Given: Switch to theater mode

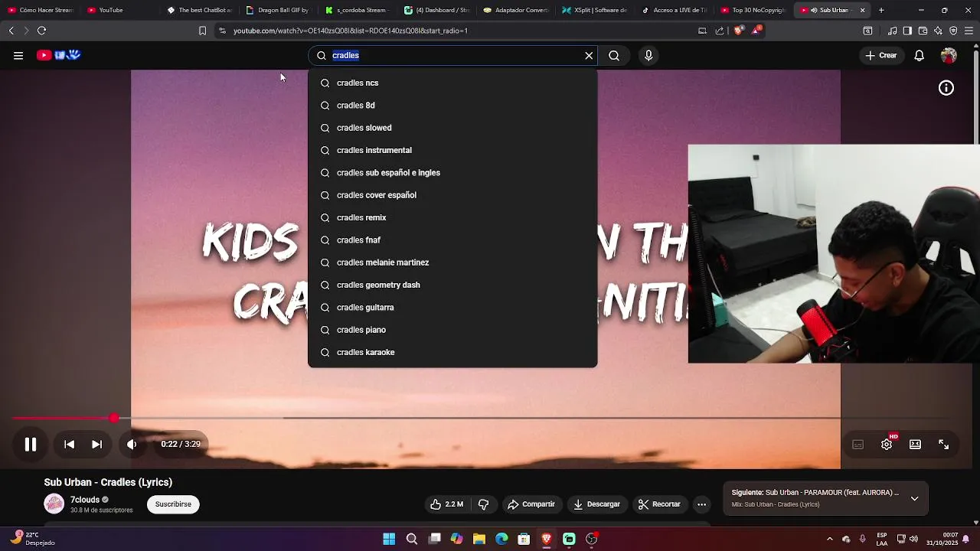Looking at the screenshot, I should coord(915,445).
